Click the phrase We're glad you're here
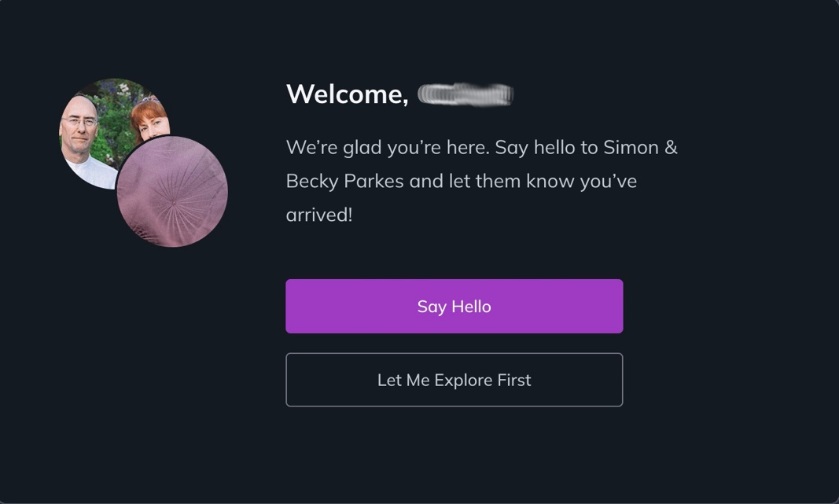 [x=388, y=148]
